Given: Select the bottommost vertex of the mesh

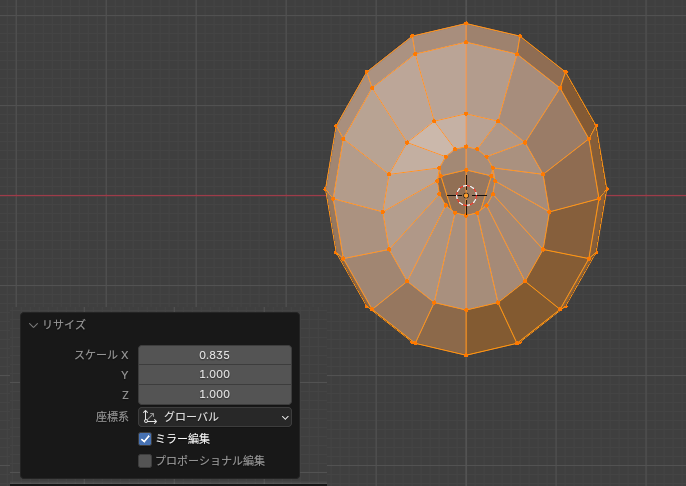Looking at the screenshot, I should pyautogui.click(x=466, y=355).
